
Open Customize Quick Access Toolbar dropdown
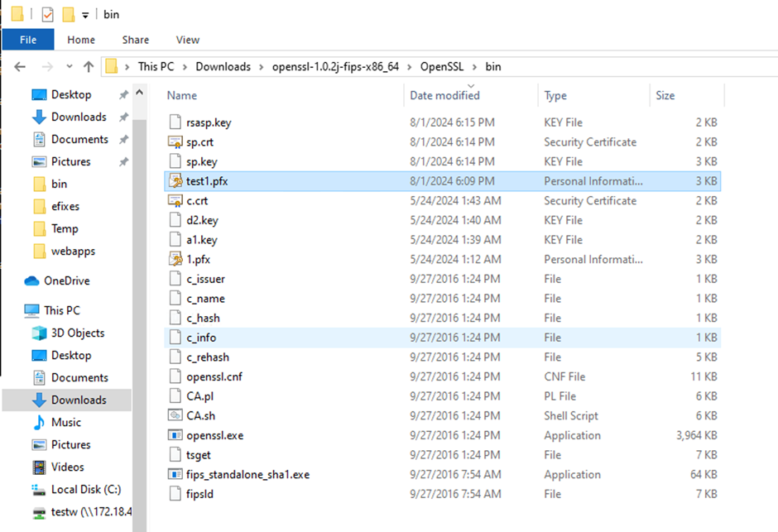coord(85,15)
